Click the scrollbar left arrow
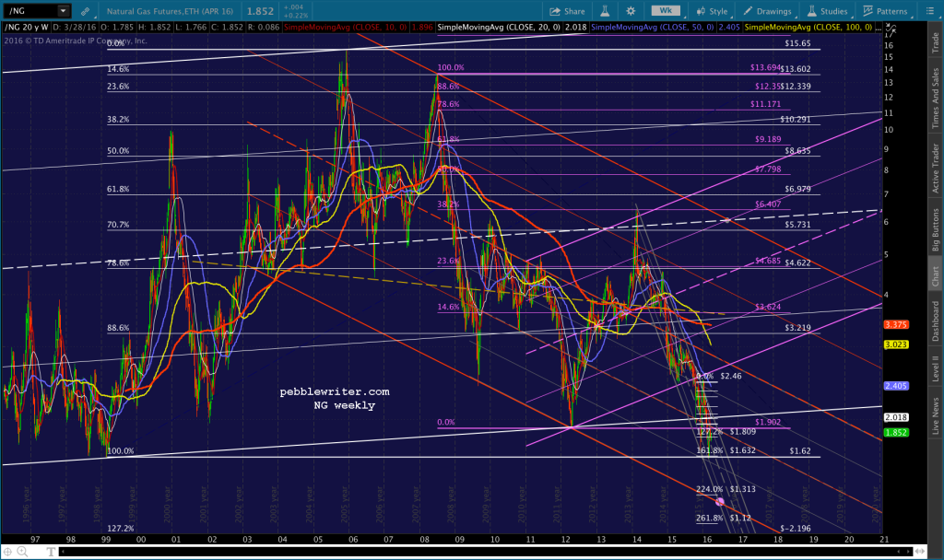The image size is (944, 560). coord(63,552)
